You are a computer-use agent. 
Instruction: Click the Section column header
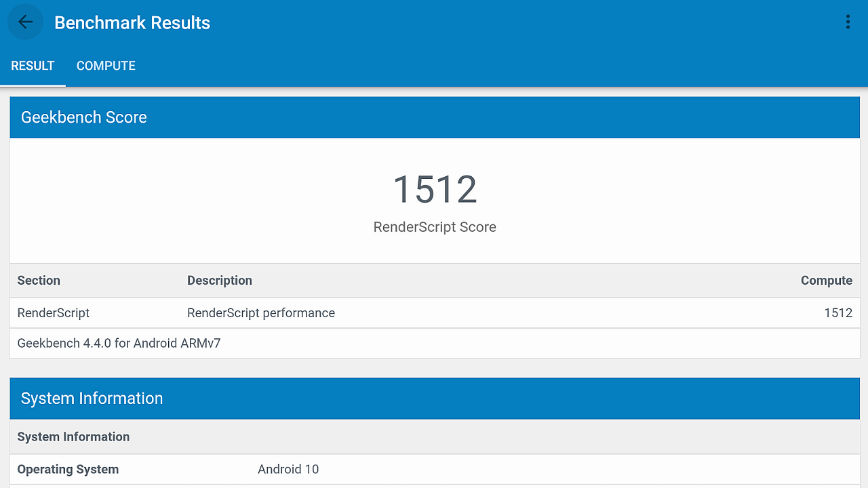pyautogui.click(x=39, y=281)
